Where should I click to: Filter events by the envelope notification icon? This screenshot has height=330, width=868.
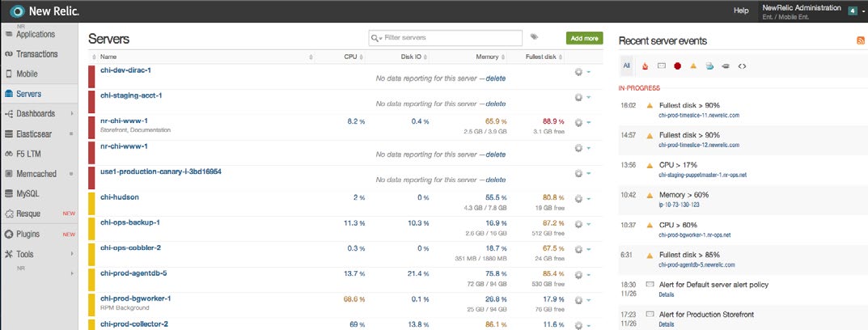point(661,66)
